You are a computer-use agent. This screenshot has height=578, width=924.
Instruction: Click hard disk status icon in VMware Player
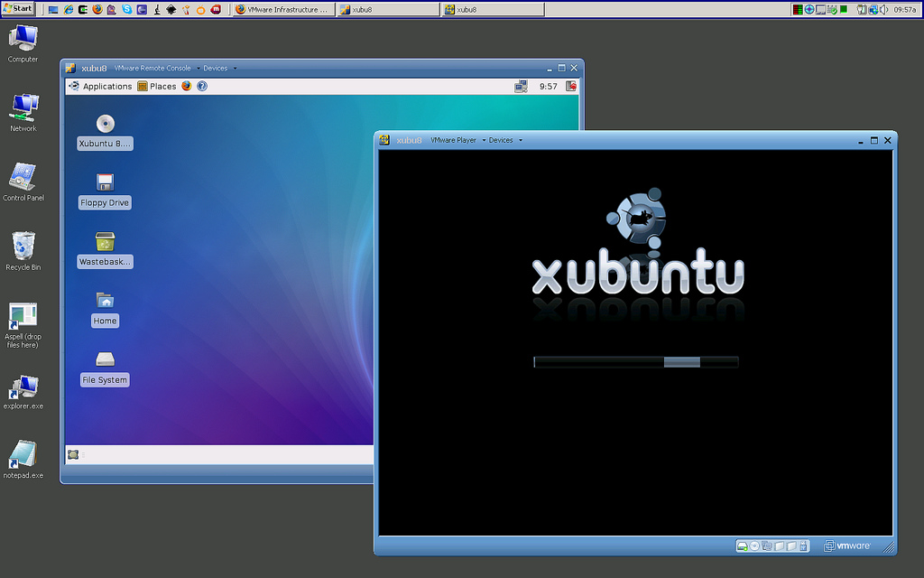coord(743,546)
